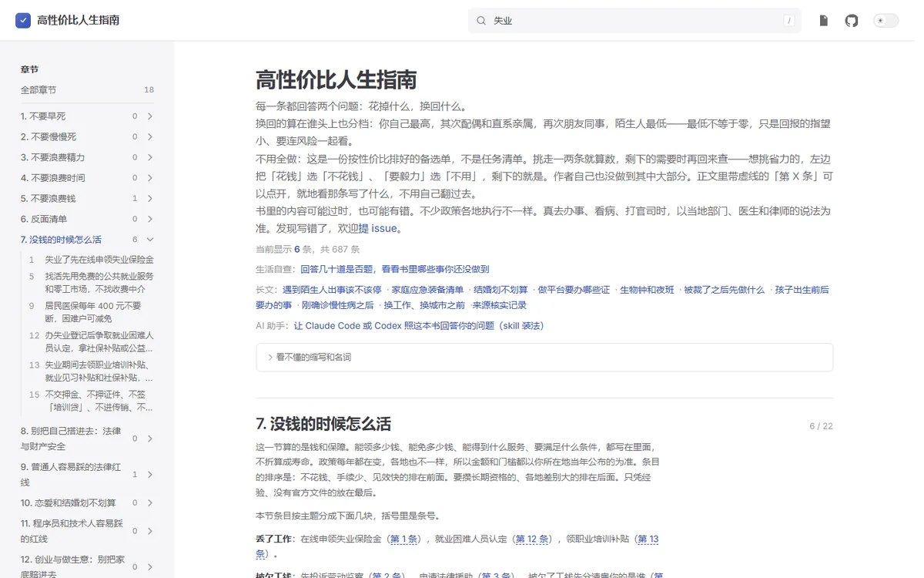
Task: Click the 第 1 条 reference link
Action: [406, 539]
